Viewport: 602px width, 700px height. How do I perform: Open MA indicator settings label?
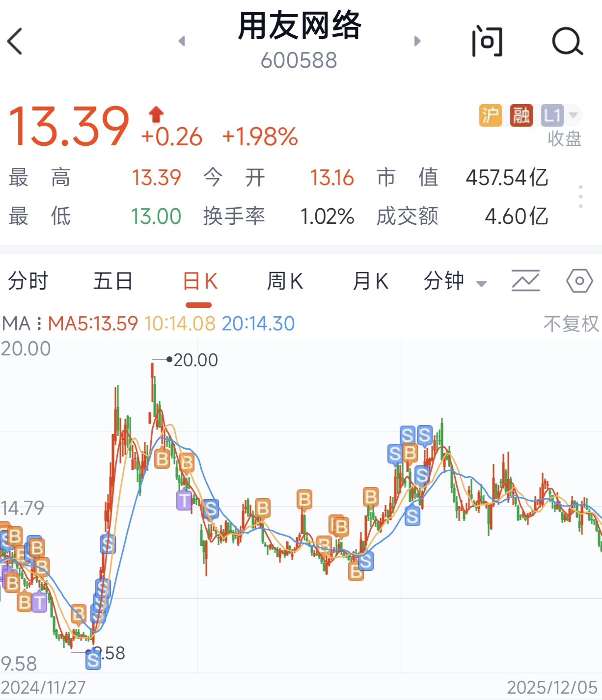(x=22, y=323)
